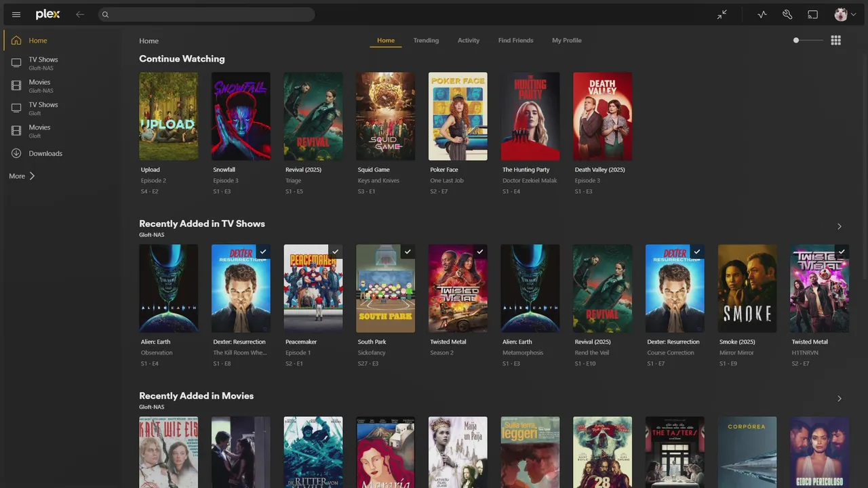Viewport: 868px width, 488px height.
Task: Click the Plex logo
Action: pos(47,14)
